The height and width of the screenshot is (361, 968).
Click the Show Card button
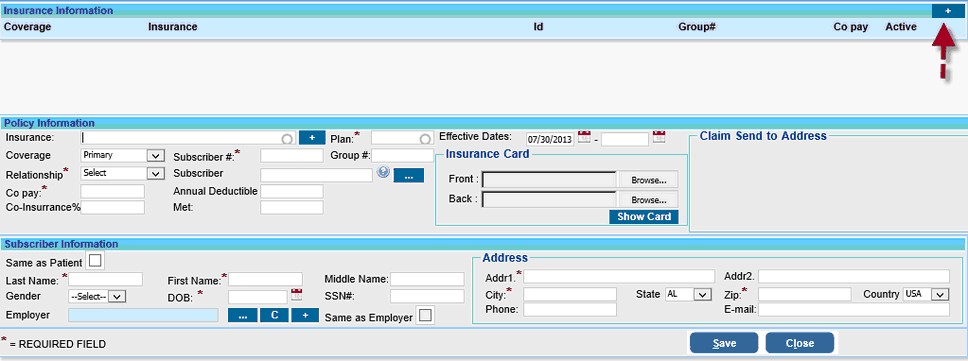(x=644, y=217)
